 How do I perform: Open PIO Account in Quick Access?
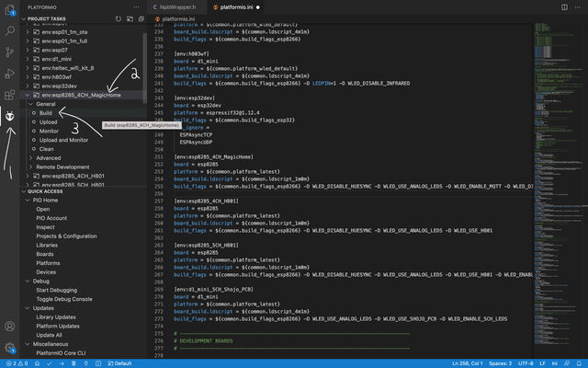pyautogui.click(x=51, y=218)
